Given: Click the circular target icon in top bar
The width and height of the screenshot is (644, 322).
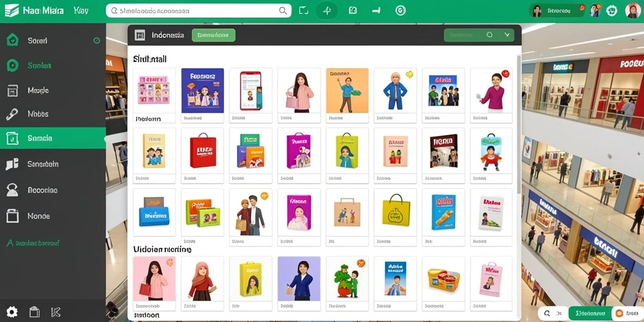Looking at the screenshot, I should [x=401, y=11].
